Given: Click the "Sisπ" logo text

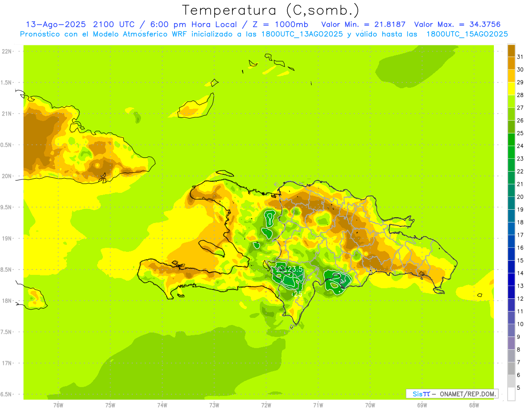Looking at the screenshot, I should coord(421,394).
